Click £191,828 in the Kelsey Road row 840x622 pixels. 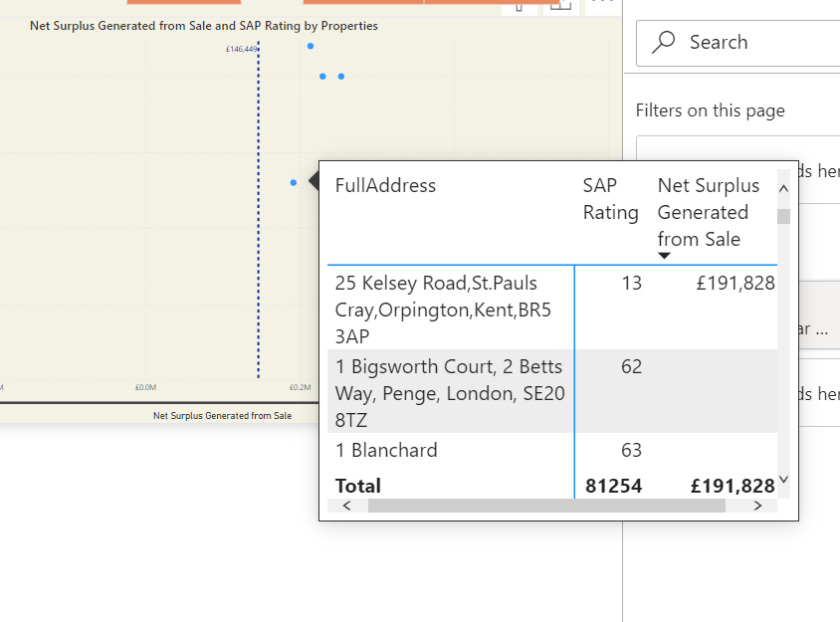735,283
